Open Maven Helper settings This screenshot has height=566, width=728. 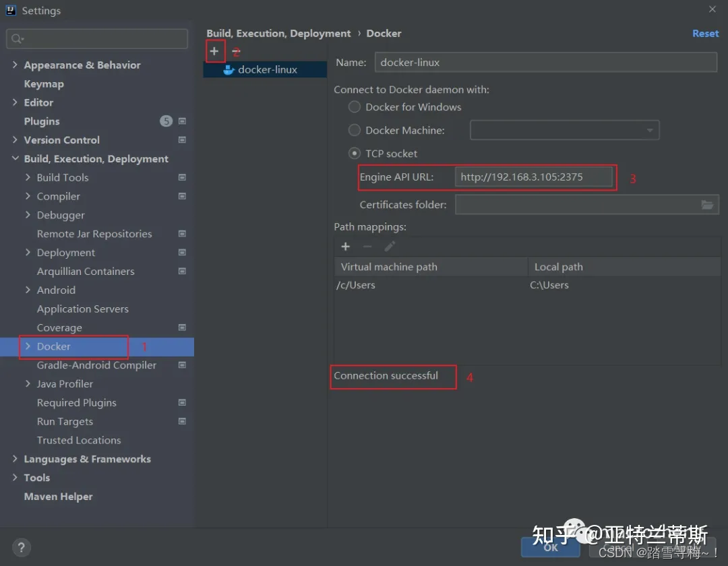click(x=58, y=497)
